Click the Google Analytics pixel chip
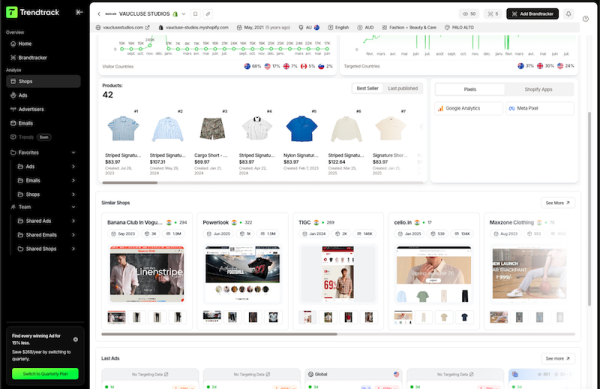 point(469,108)
